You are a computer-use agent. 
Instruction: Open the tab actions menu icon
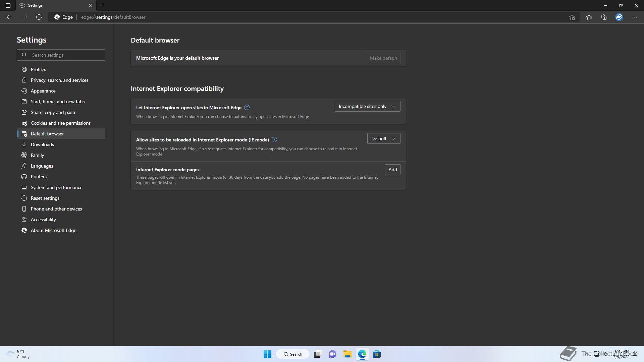pyautogui.click(x=8, y=5)
